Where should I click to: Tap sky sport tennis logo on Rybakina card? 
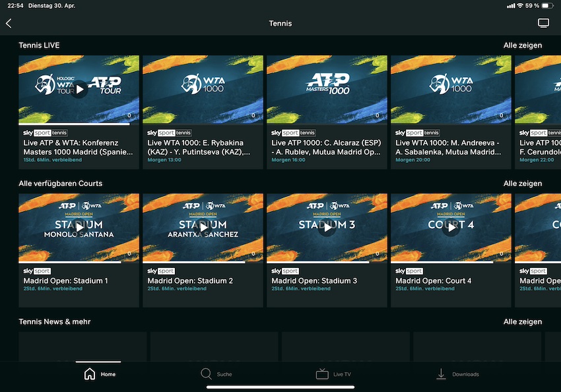(x=170, y=133)
